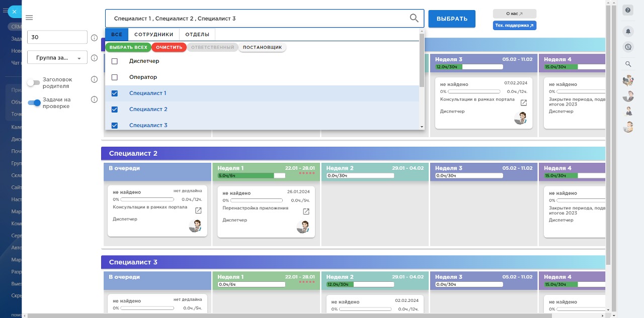Image resolution: width=644 pixels, height=318 pixels.
Task: Open the Тех. поддержка link
Action: [515, 25]
